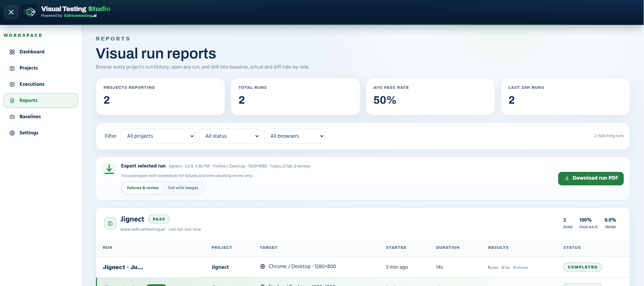Click the '14s' duration cell
The image size is (644, 286).
point(439,267)
